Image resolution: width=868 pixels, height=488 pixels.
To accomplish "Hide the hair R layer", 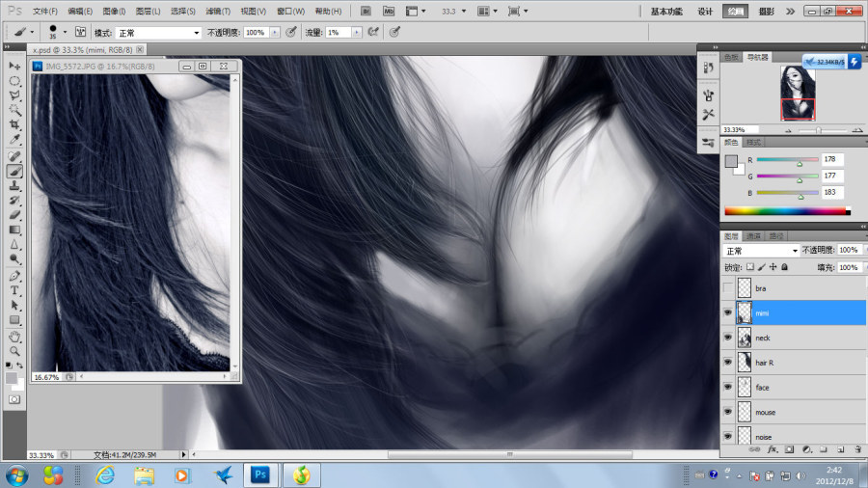I will point(727,363).
